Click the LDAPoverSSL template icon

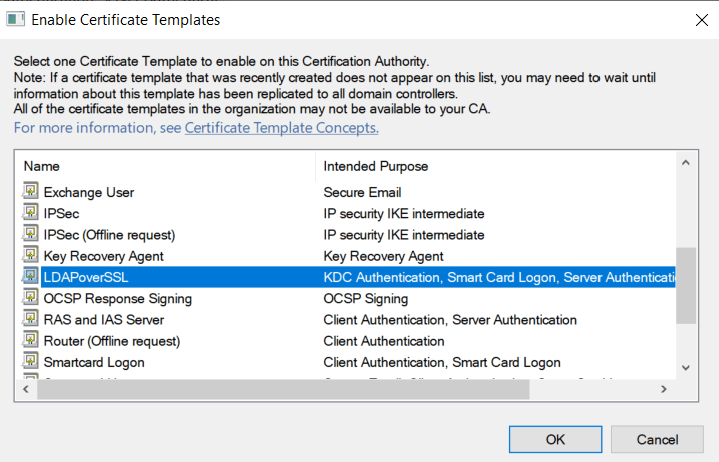pyautogui.click(x=31, y=277)
